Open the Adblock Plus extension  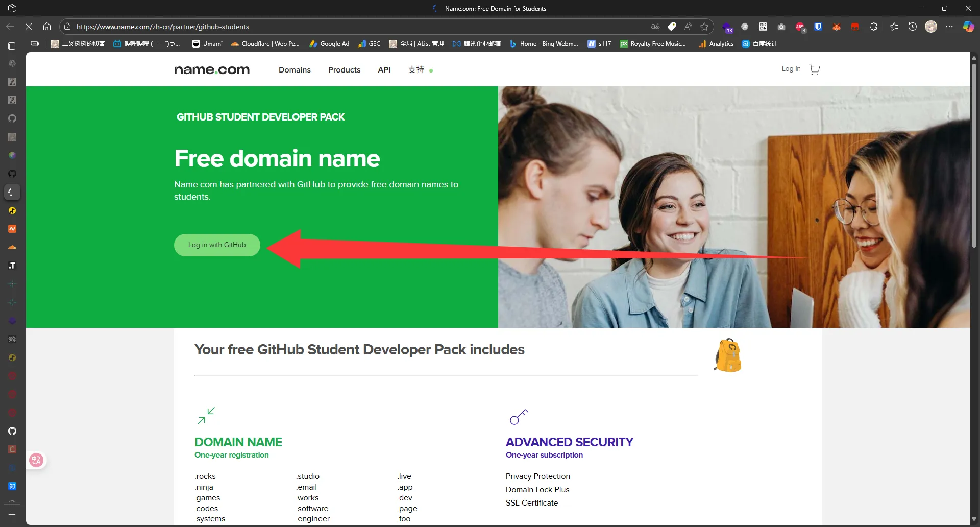click(x=800, y=27)
